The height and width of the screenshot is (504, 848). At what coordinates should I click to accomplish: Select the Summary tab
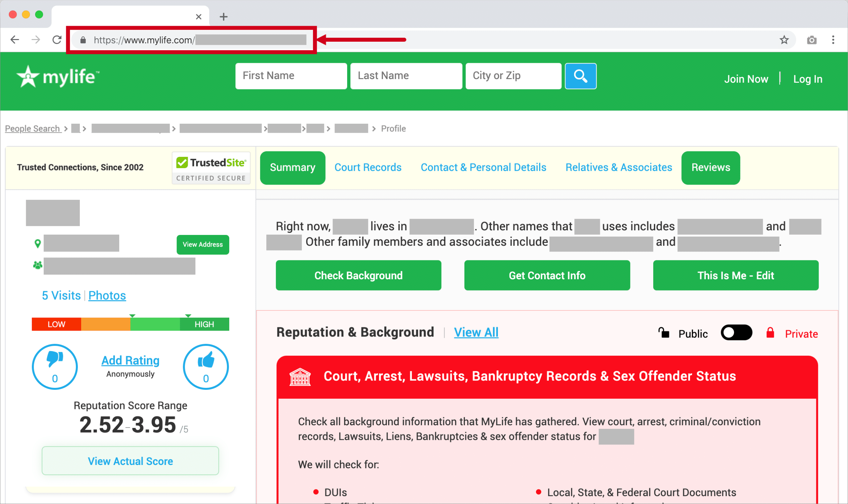tap(292, 168)
